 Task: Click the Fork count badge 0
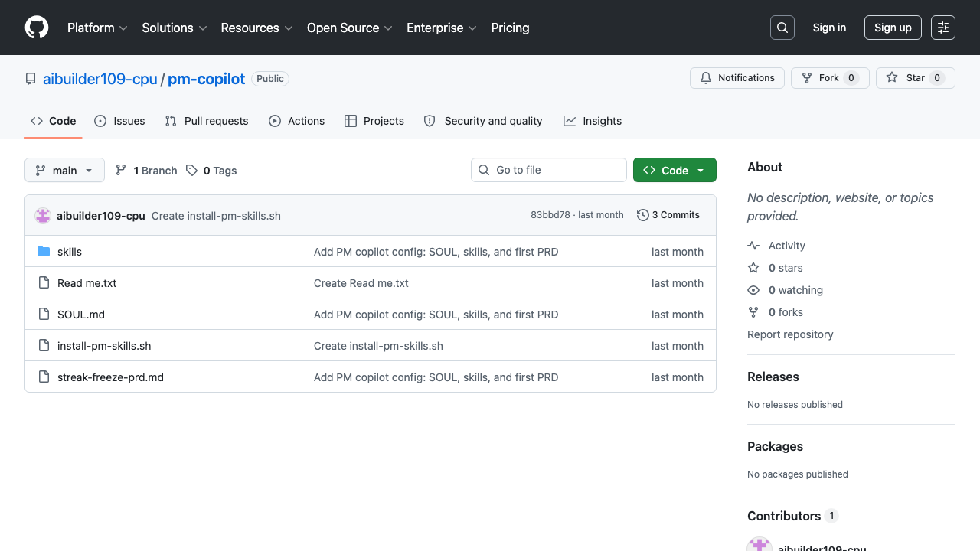tap(851, 78)
